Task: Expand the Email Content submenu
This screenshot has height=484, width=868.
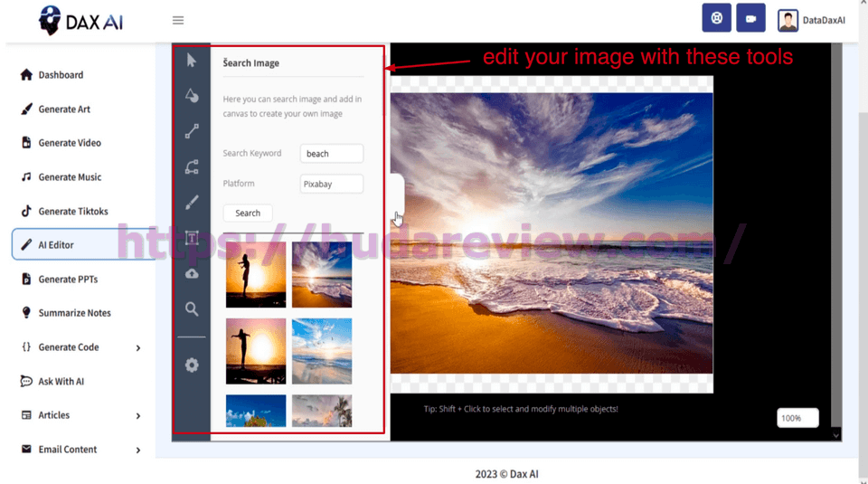Action: [x=137, y=450]
